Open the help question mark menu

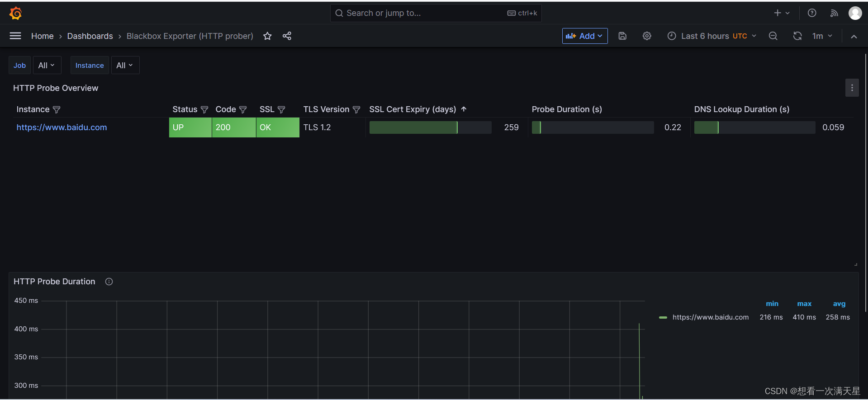pos(812,13)
